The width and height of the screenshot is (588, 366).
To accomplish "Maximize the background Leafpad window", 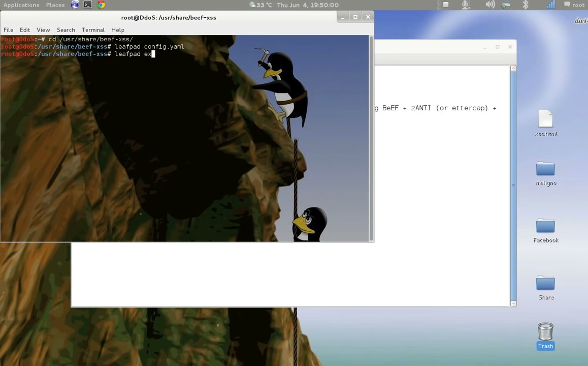I will [498, 47].
